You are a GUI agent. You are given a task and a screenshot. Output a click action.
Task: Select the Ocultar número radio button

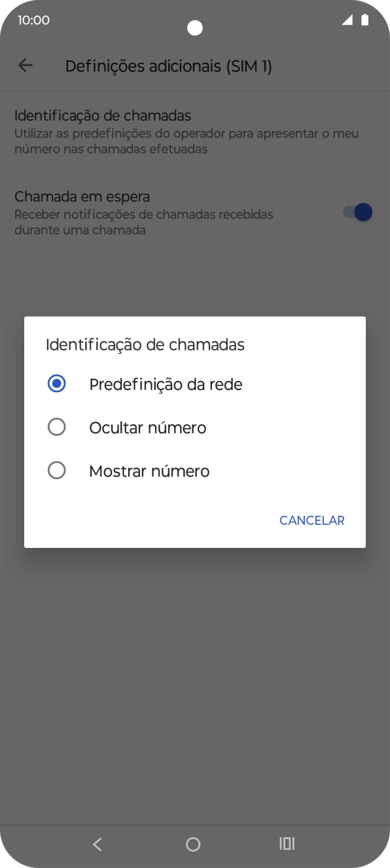coord(56,427)
